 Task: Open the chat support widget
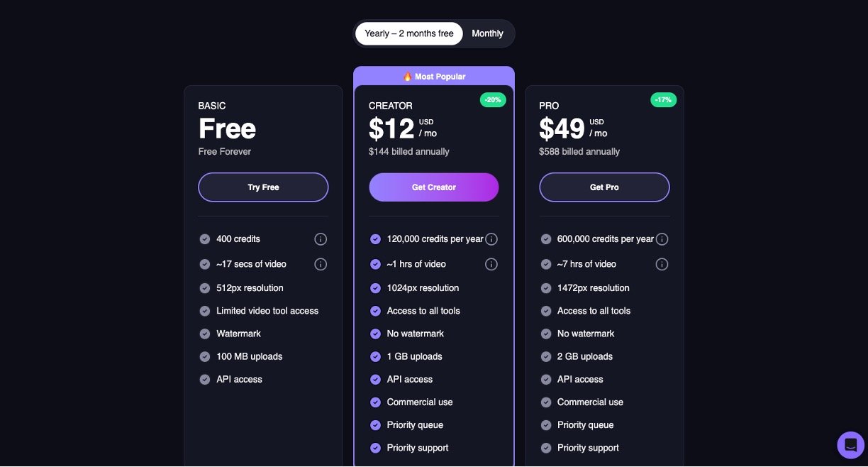click(850, 445)
